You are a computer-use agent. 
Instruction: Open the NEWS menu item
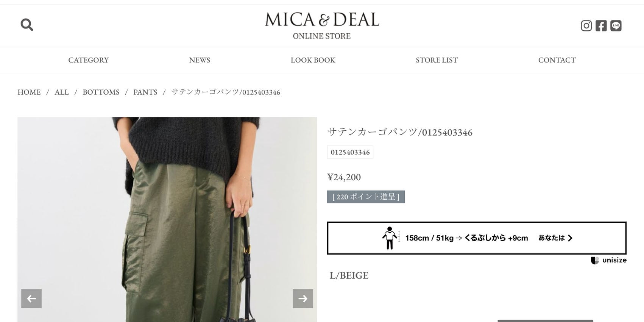[200, 60]
